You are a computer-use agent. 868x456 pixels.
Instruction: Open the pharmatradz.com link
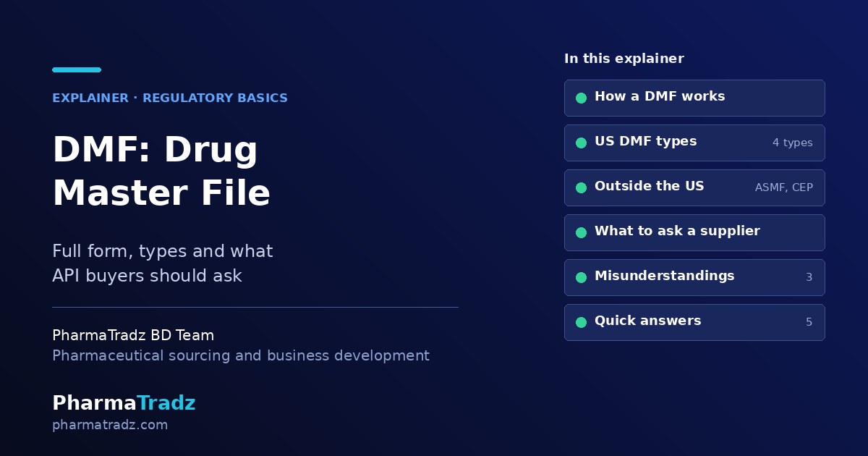click(x=110, y=425)
